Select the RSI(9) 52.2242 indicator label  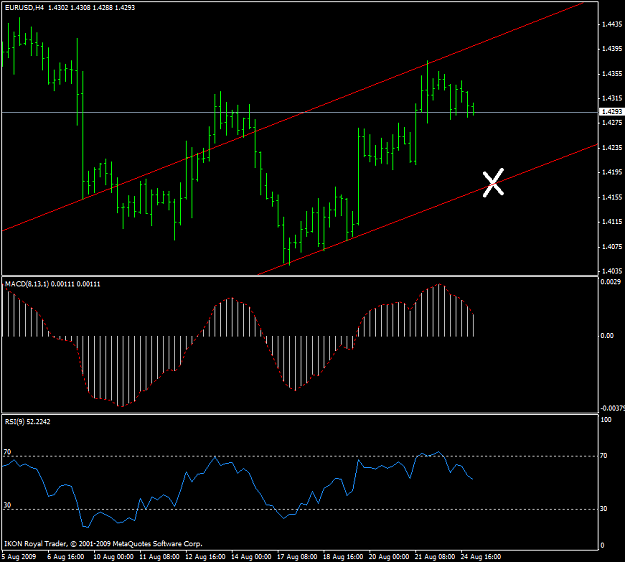28,422
